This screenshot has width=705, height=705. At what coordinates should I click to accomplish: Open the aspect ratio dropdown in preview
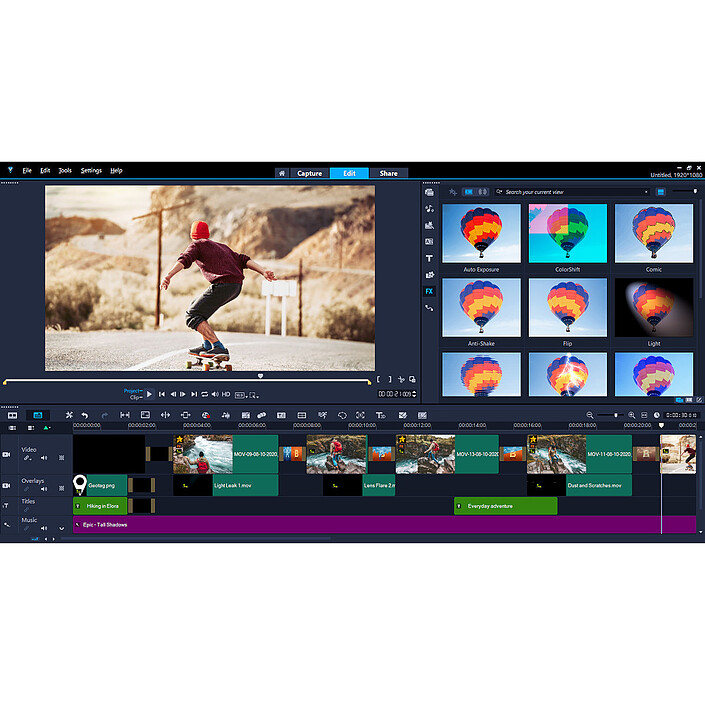(241, 395)
